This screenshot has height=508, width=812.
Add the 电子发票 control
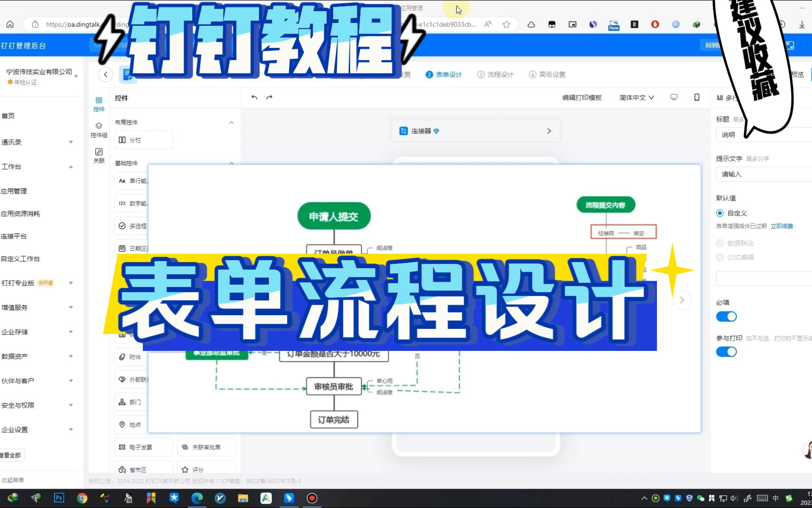[143, 447]
